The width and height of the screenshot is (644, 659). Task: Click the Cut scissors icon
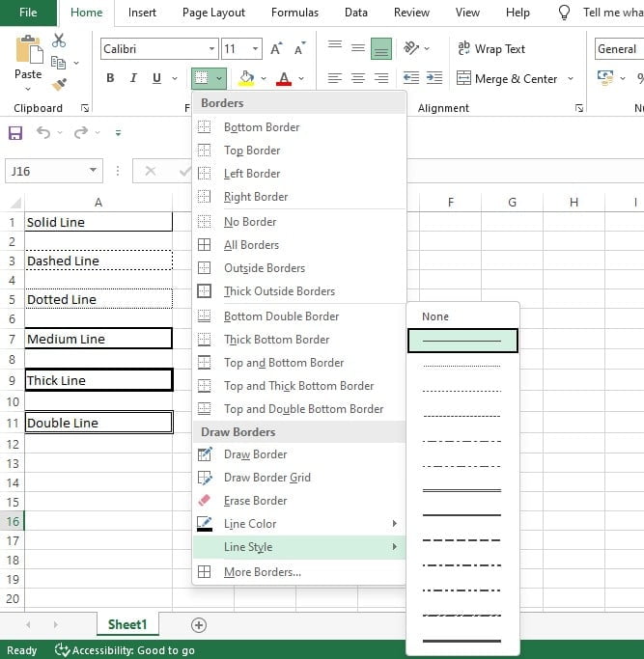click(x=59, y=41)
